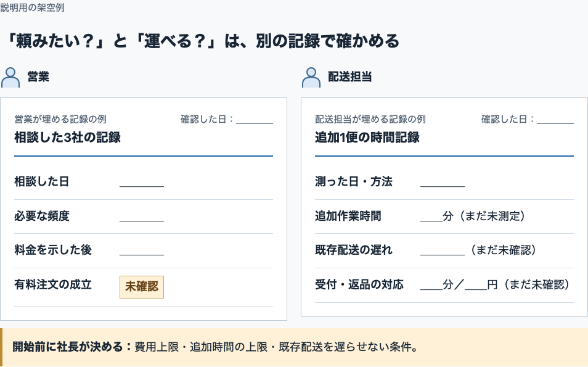Click the 確認した日 blank in 配送担当 card
The width and height of the screenshot is (588, 367).
[x=555, y=120]
